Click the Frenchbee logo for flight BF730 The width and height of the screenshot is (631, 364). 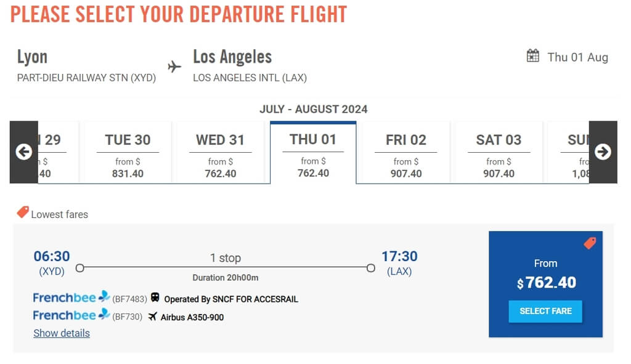click(x=71, y=315)
